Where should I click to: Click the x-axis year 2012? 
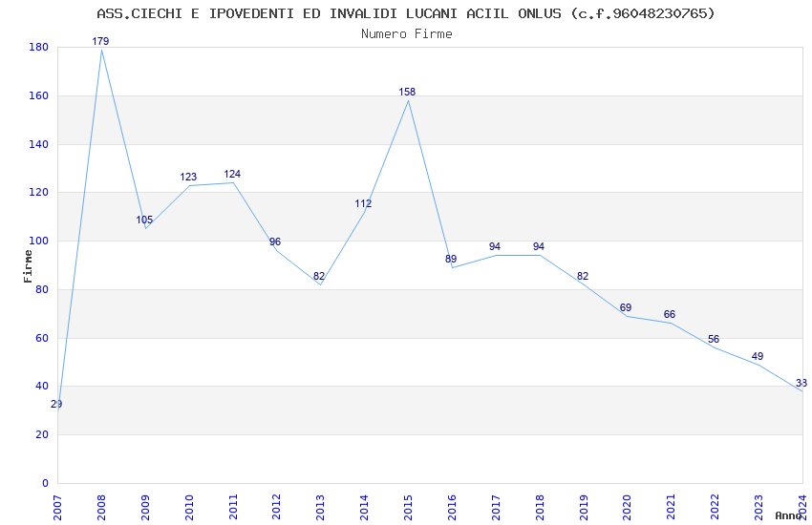276,507
